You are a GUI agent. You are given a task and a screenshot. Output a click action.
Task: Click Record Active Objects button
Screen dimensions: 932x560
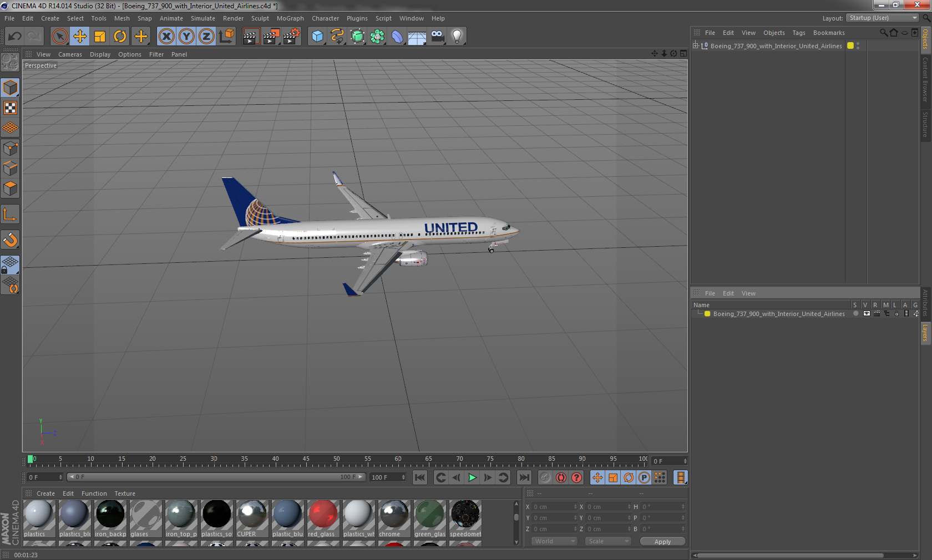click(545, 477)
